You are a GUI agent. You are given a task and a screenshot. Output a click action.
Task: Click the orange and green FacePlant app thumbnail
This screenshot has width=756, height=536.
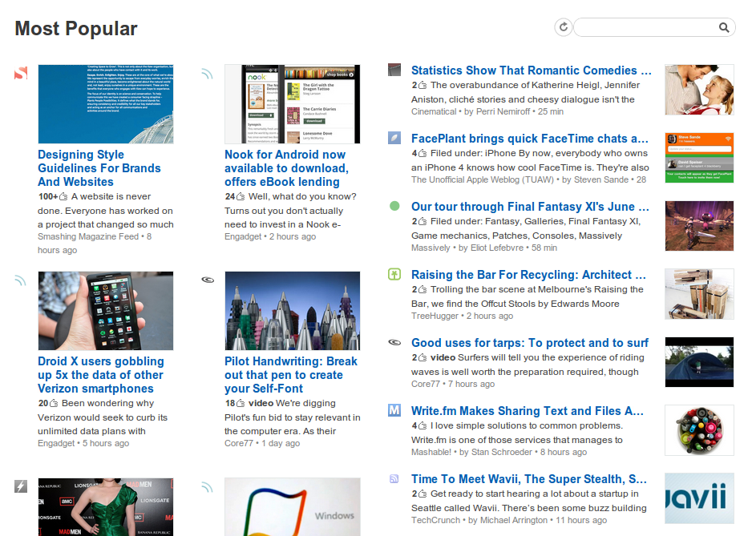[699, 158]
